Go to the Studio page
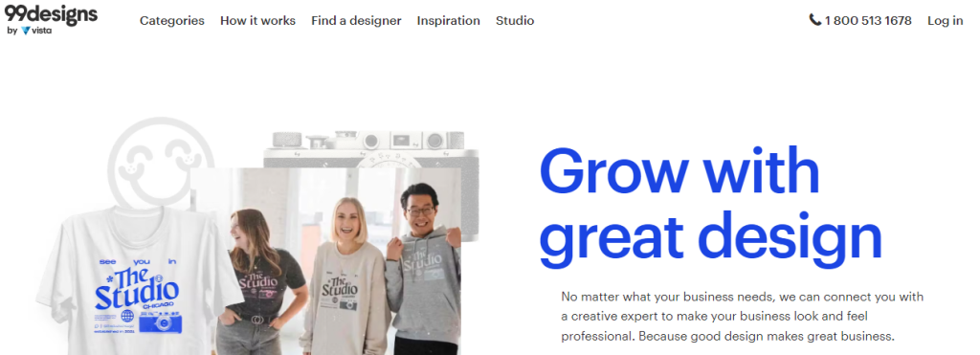Image resolution: width=980 pixels, height=355 pixels. pyautogui.click(x=515, y=21)
